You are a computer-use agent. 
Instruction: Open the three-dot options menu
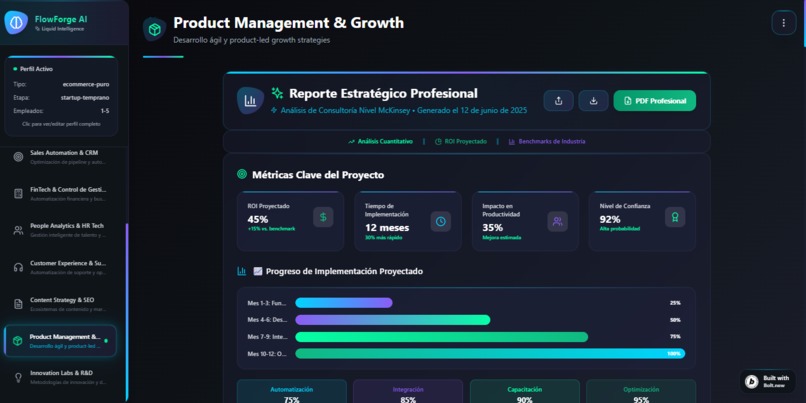(x=783, y=23)
